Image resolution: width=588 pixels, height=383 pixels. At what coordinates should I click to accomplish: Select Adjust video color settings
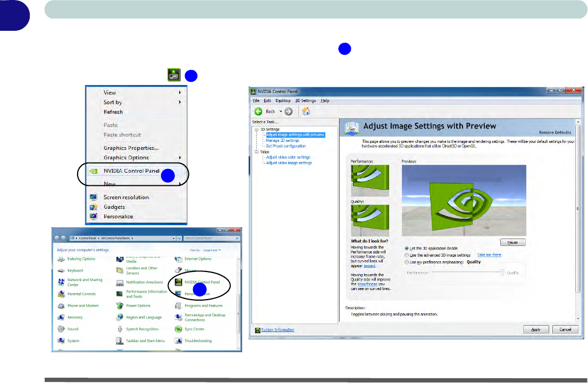click(288, 157)
